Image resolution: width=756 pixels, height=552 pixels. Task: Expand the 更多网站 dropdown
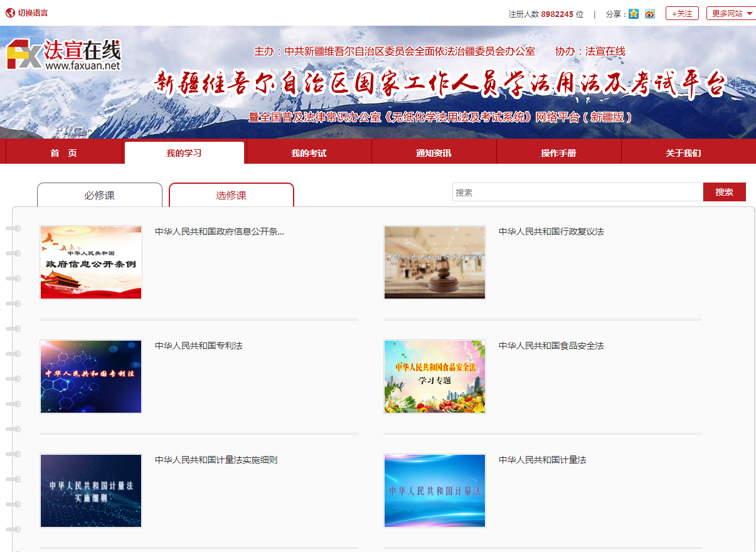pyautogui.click(x=732, y=13)
